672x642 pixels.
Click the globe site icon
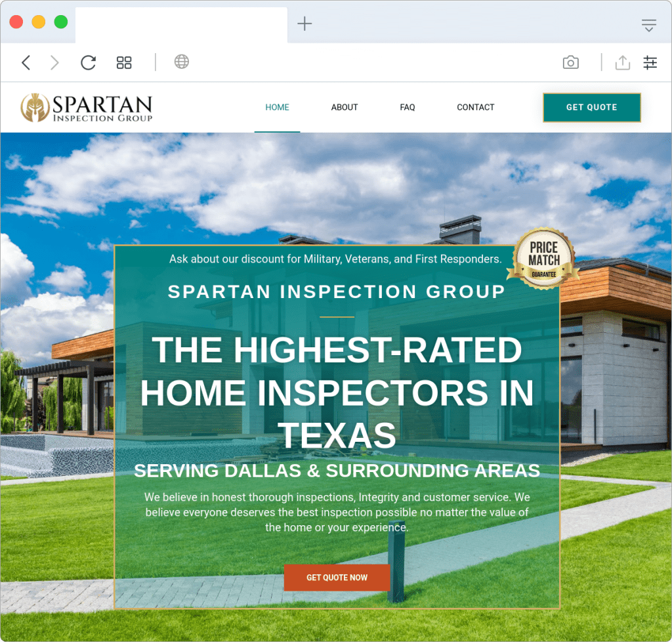point(181,62)
